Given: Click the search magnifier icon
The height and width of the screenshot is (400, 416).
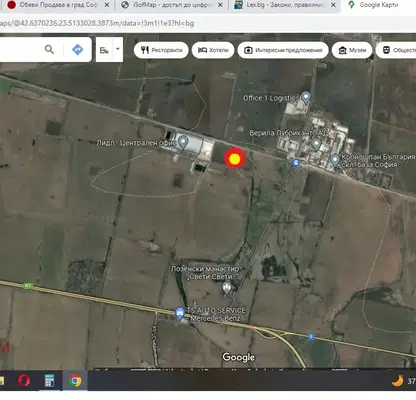Looking at the screenshot, I should pyautogui.click(x=49, y=50).
